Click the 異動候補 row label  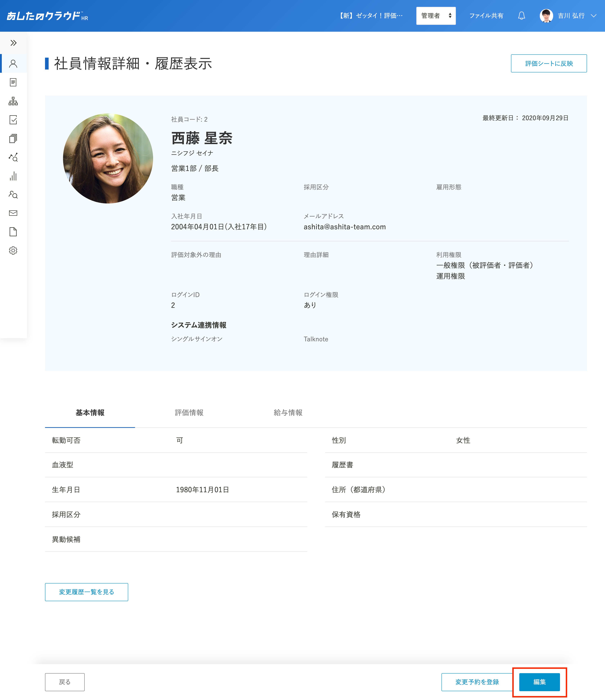click(x=66, y=539)
